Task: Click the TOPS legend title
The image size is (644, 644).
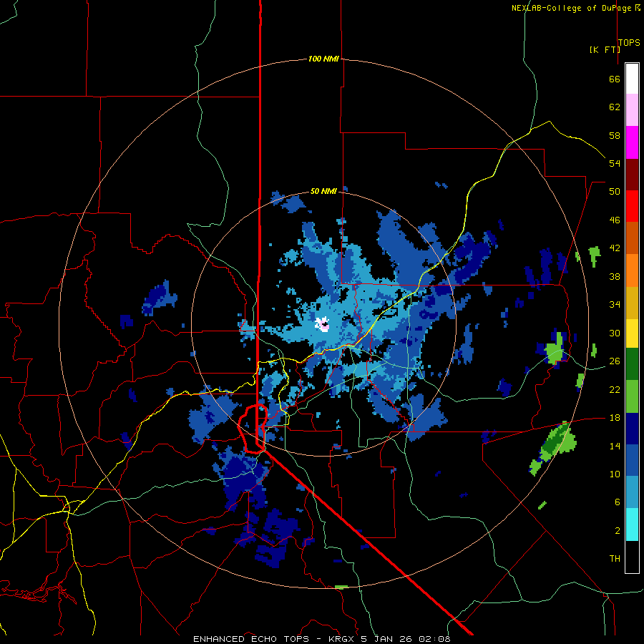Action: click(x=629, y=42)
